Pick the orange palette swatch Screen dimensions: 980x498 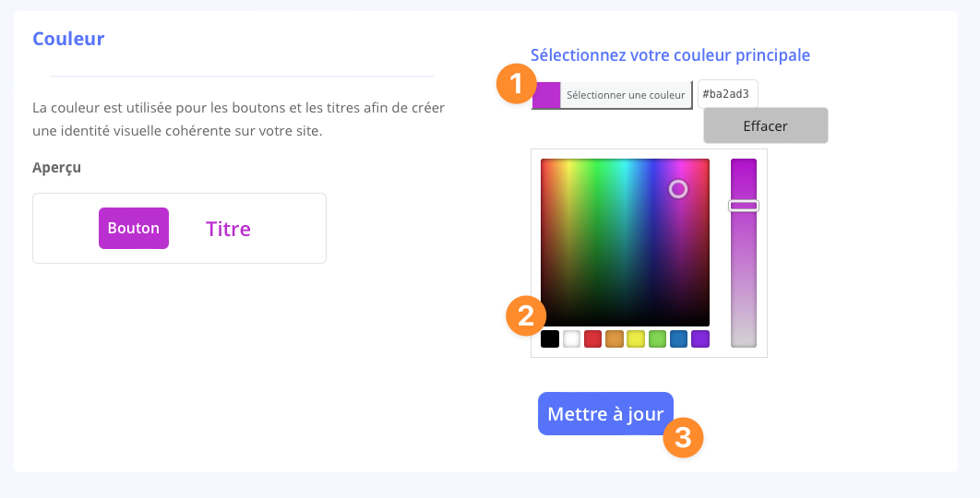[x=615, y=339]
